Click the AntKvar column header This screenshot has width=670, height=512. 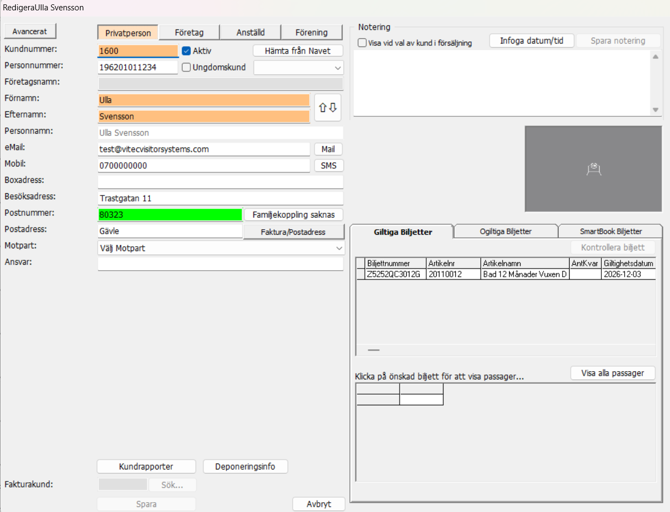tap(585, 263)
